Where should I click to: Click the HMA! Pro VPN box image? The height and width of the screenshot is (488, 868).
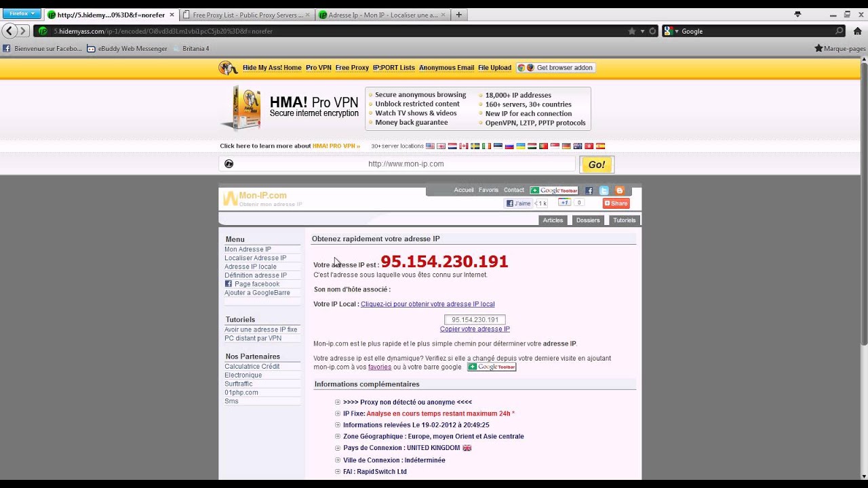pyautogui.click(x=242, y=107)
